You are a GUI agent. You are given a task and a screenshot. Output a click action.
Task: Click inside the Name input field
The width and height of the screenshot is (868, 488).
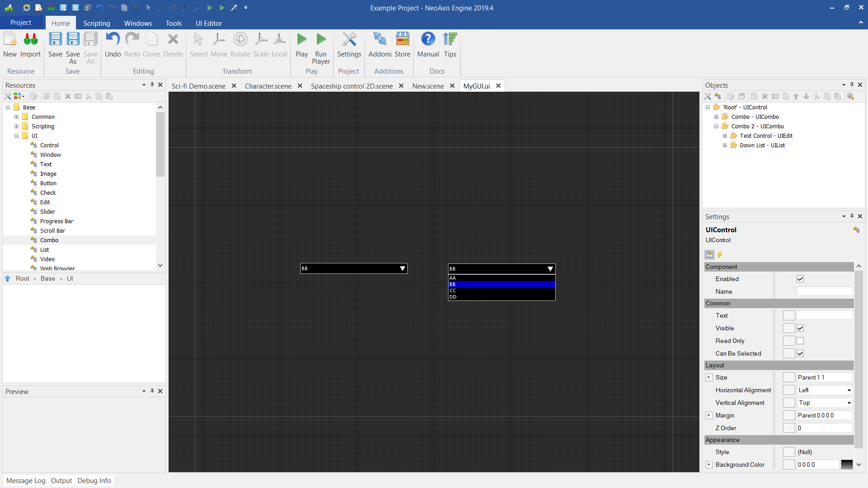824,291
